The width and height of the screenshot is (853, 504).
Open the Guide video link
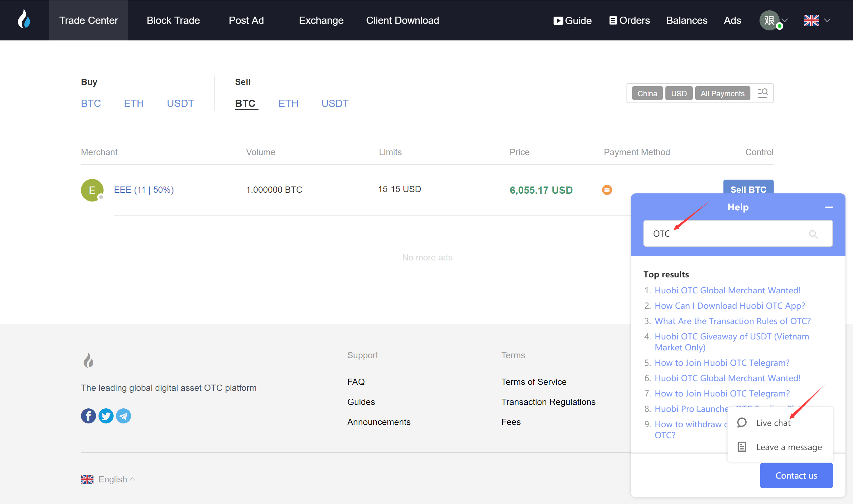coord(573,21)
